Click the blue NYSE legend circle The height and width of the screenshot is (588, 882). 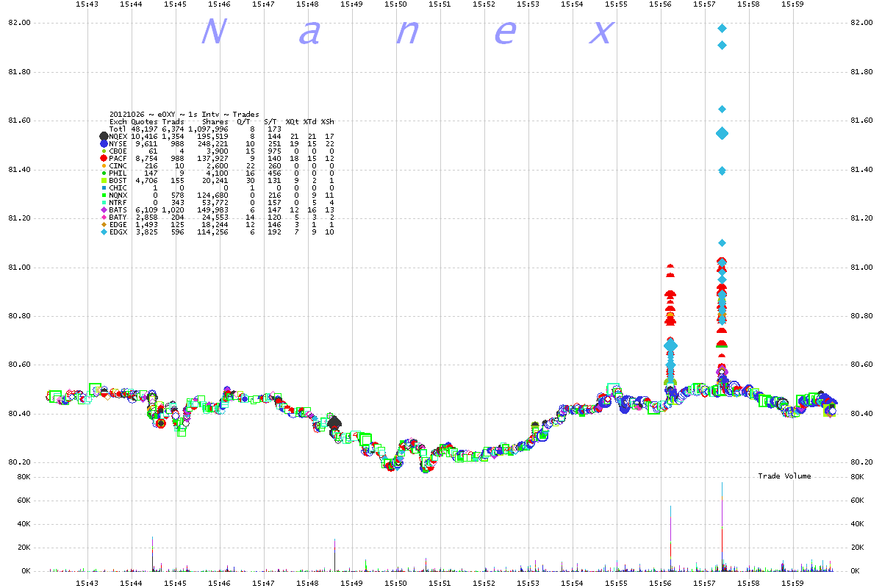[103, 144]
